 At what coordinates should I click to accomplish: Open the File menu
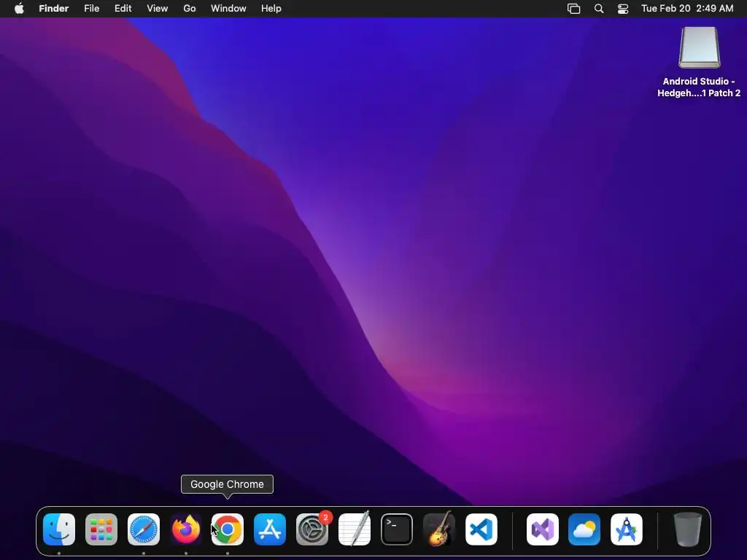tap(91, 9)
